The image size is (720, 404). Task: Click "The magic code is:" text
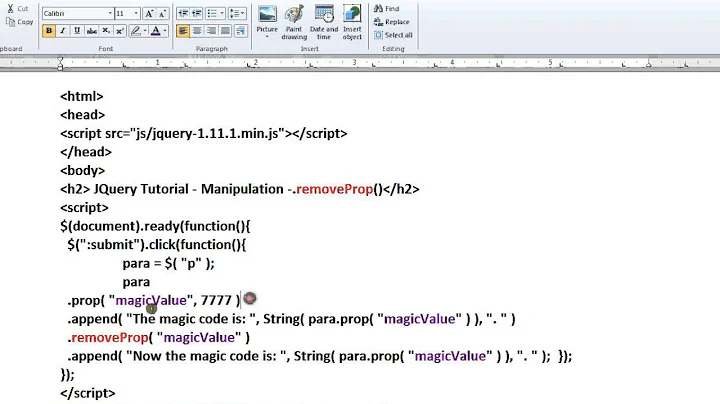pos(188,319)
